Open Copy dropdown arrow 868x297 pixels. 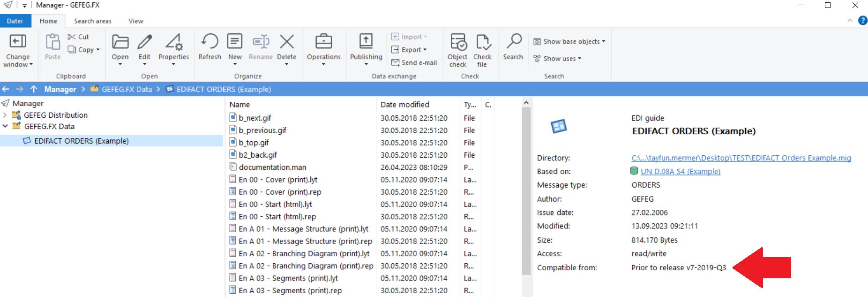coord(98,50)
